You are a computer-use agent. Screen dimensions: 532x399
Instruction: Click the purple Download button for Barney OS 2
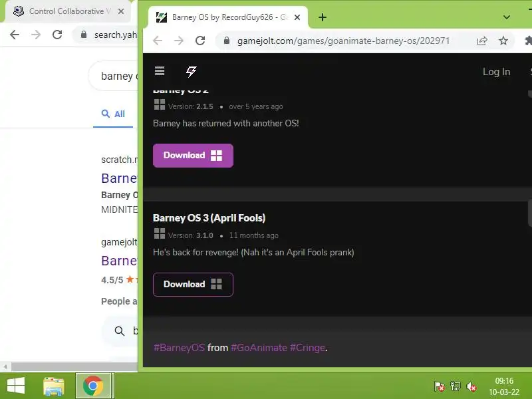[x=193, y=156]
